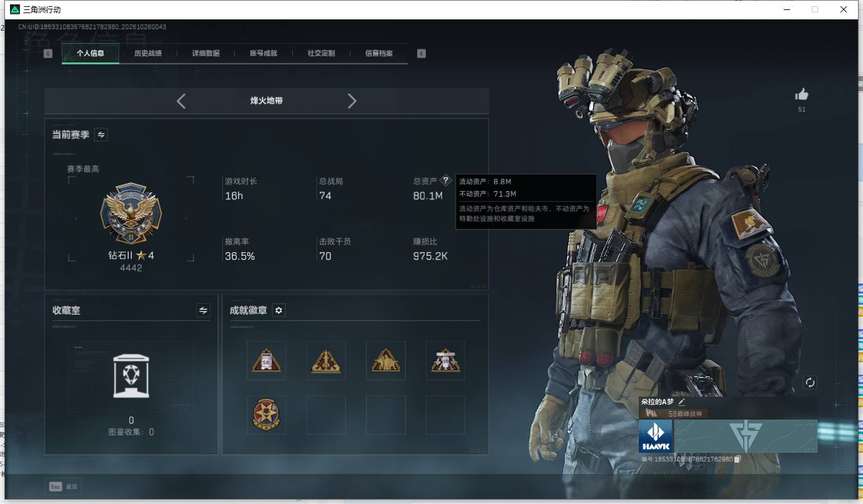Image resolution: width=863 pixels, height=504 pixels.
Task: Open the 成就徽章 gear settings
Action: click(x=279, y=310)
